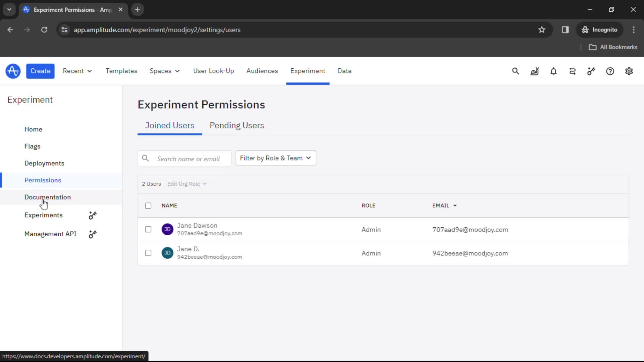Toggle checkbox for Jane Dawson row
Screen dimensions: 644x362
148,229
